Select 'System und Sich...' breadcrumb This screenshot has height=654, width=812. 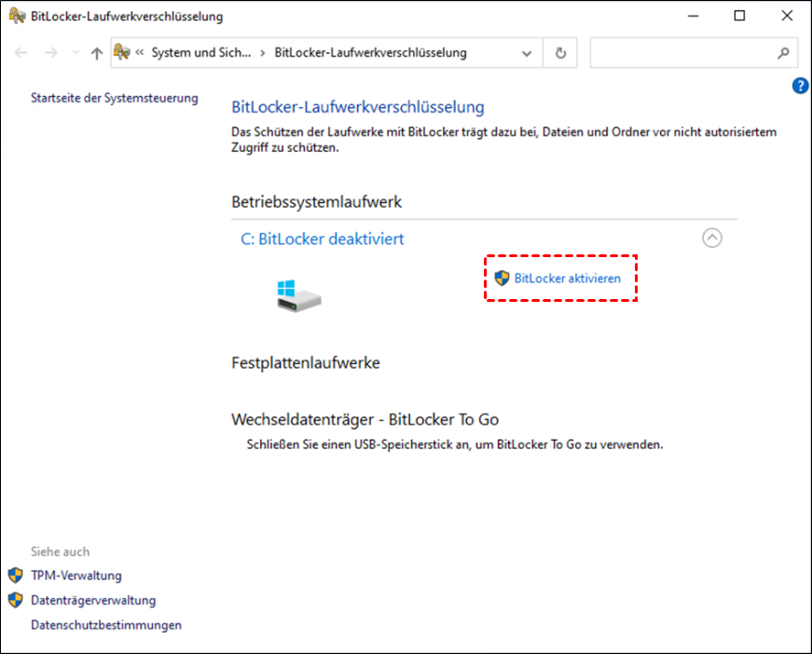tap(201, 53)
